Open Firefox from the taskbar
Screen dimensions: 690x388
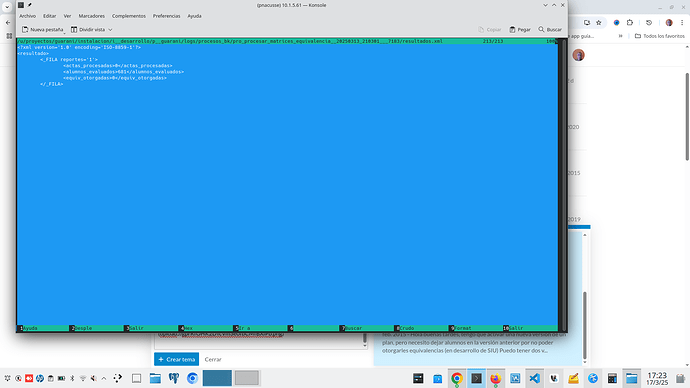495,378
